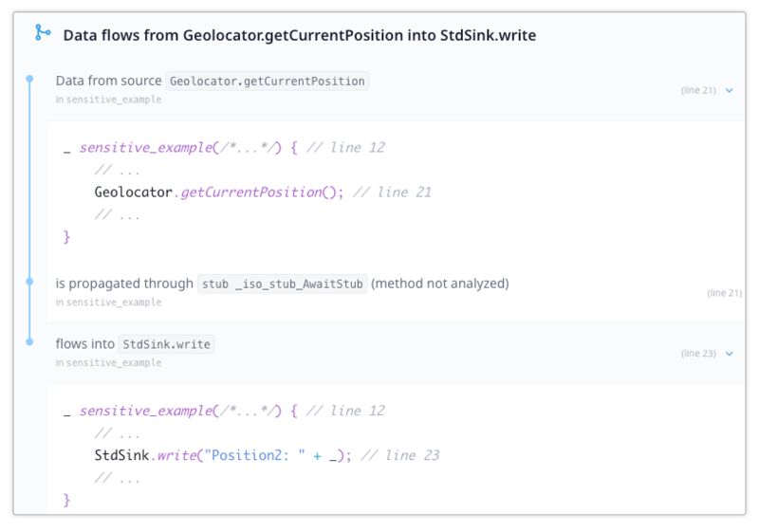759x532 pixels.
Task: Click the StdSink.write sink chip
Action: pyautogui.click(x=166, y=344)
